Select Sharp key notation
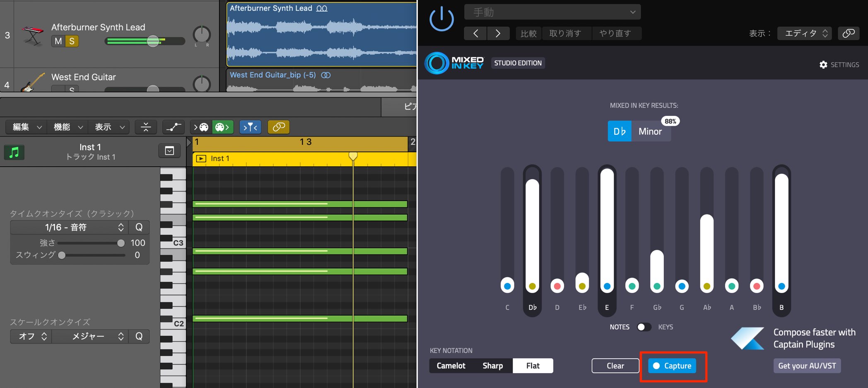Screen dimensions: 868x388 click(x=493, y=366)
